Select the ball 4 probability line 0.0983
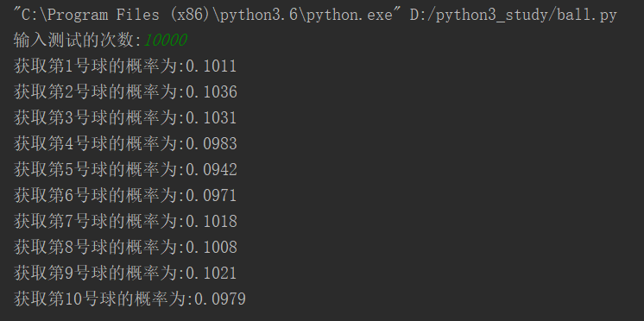Image resolution: width=644 pixels, height=321 pixels. 125,143
